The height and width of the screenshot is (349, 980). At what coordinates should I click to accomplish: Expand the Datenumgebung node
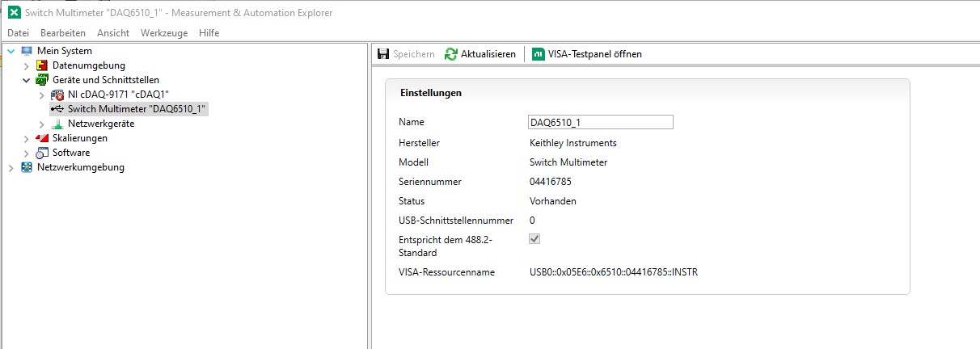(x=27, y=65)
